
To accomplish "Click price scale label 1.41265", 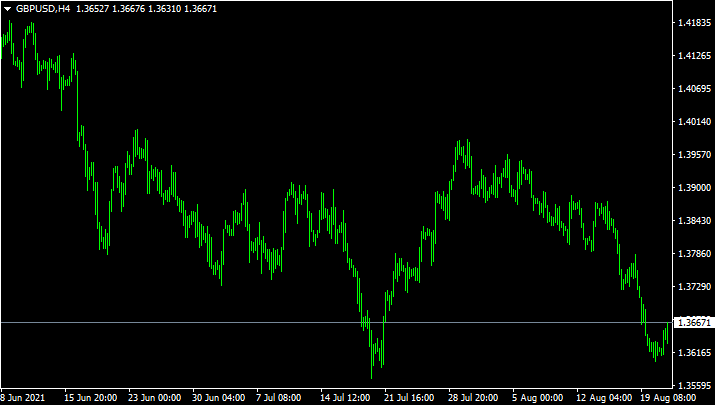I will point(695,55).
